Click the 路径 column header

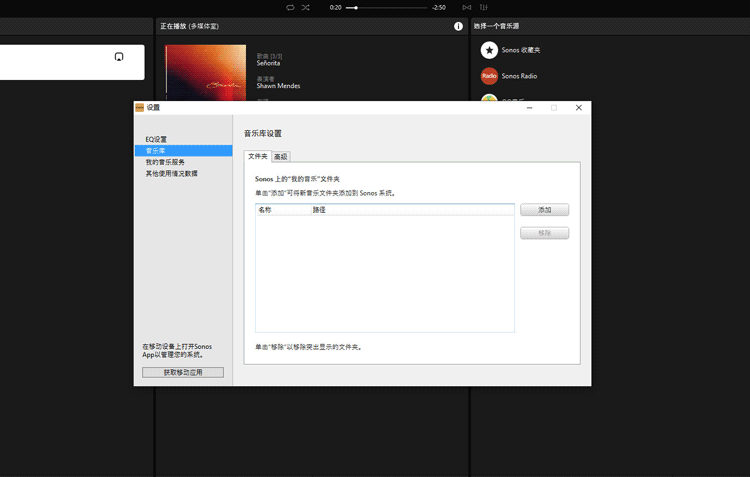(412, 210)
